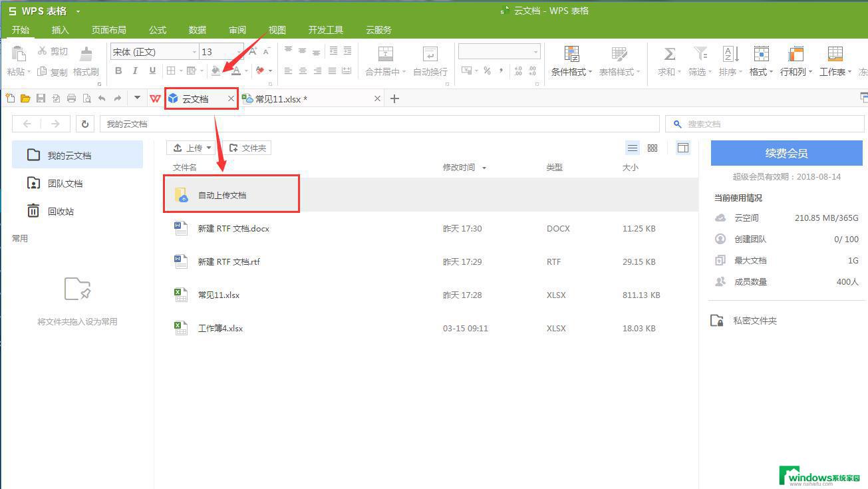
Task: Open the Format (格式) dropdown
Action: (761, 61)
